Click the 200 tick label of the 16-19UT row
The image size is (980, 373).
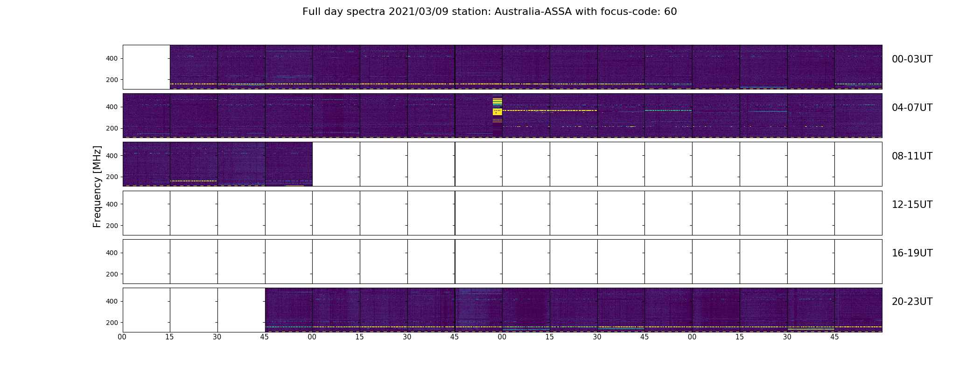click(x=112, y=274)
